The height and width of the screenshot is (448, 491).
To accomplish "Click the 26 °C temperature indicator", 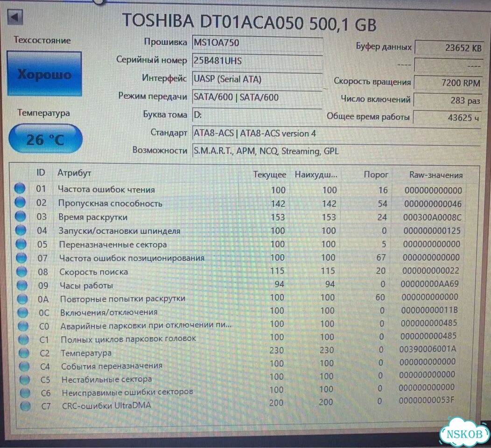I will pos(45,139).
